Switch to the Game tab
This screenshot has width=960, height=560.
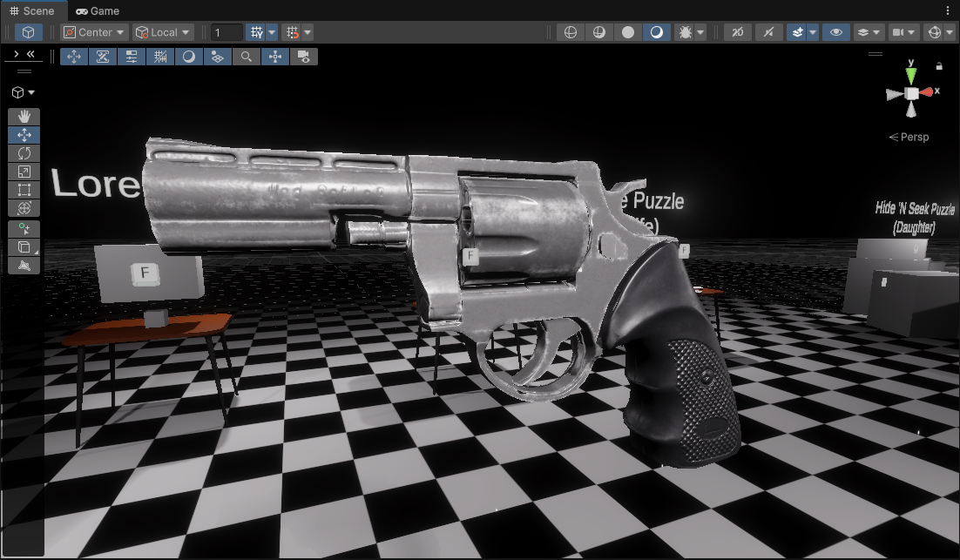pyautogui.click(x=98, y=11)
